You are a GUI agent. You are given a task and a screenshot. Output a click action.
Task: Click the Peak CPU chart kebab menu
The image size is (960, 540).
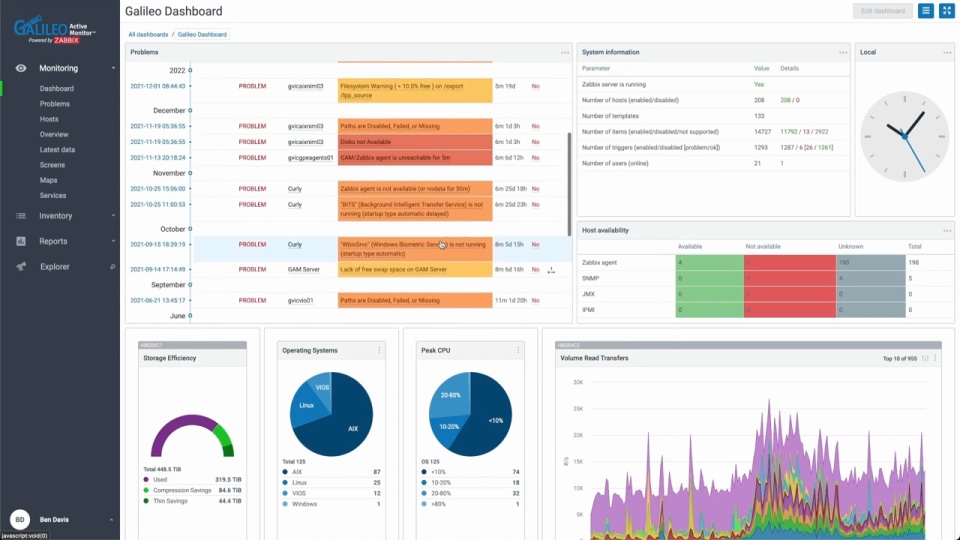pos(518,350)
